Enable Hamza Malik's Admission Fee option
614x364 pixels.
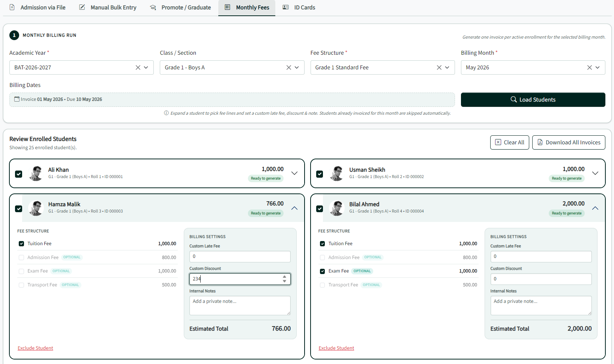tap(21, 258)
